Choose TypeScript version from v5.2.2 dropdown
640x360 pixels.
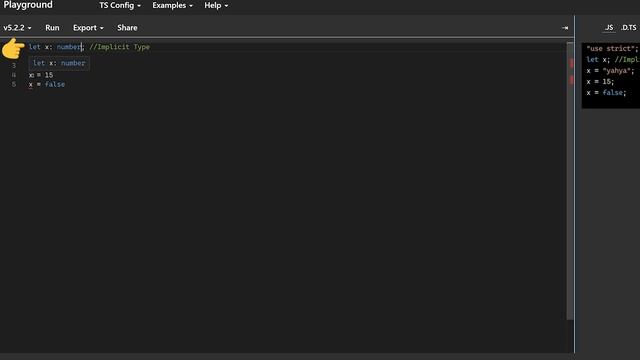pos(17,28)
